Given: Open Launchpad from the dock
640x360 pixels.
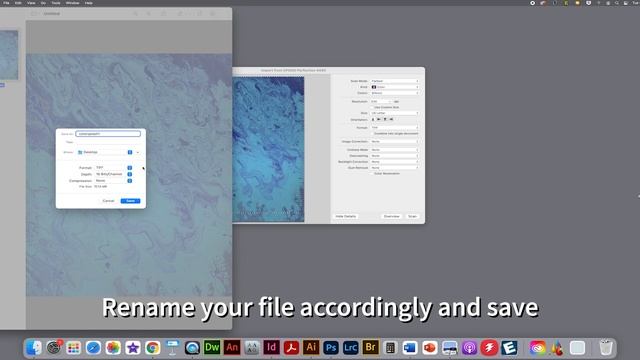Looking at the screenshot, I should 73,348.
